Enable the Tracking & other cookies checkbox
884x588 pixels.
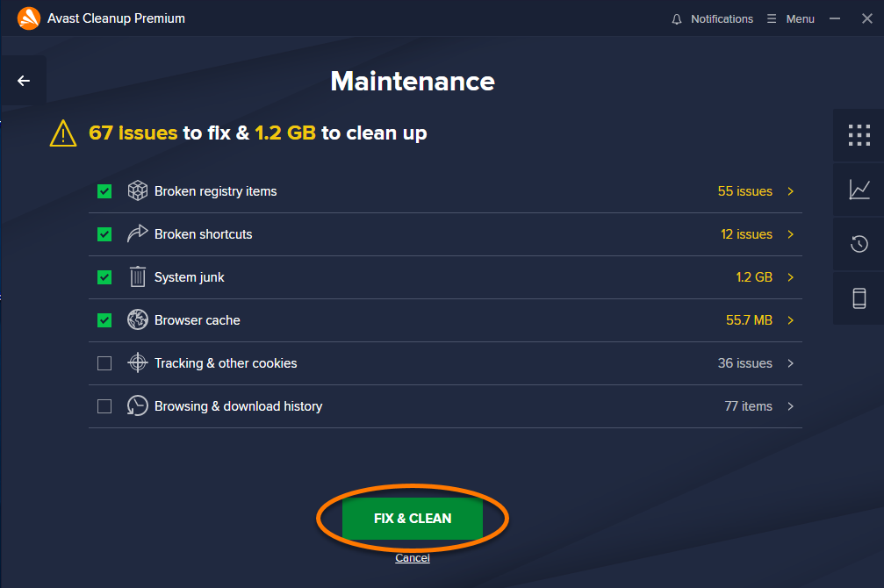coord(104,363)
